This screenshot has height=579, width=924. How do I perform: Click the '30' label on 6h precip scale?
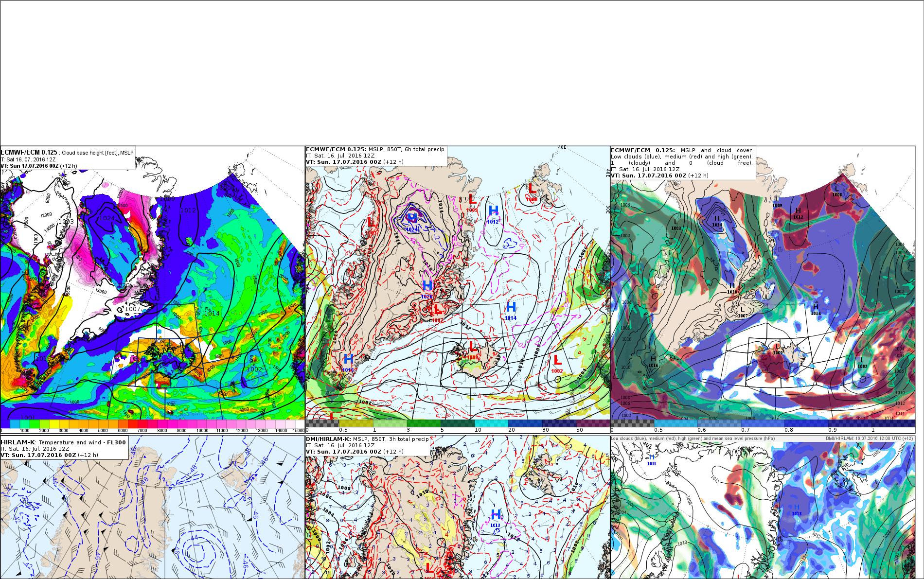click(x=546, y=430)
